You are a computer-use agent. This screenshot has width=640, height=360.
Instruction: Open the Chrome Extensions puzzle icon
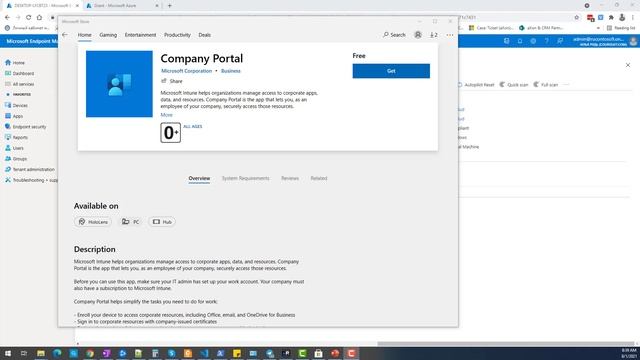pyautogui.click(x=611, y=18)
